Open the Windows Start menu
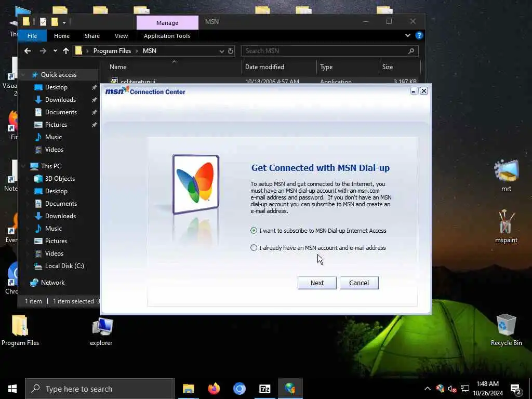This screenshot has width=532, height=399. pyautogui.click(x=12, y=389)
